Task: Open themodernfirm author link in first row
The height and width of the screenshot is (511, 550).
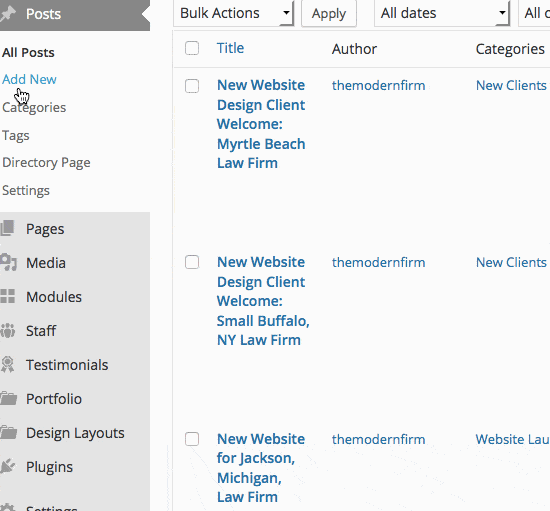Action: pyautogui.click(x=378, y=85)
